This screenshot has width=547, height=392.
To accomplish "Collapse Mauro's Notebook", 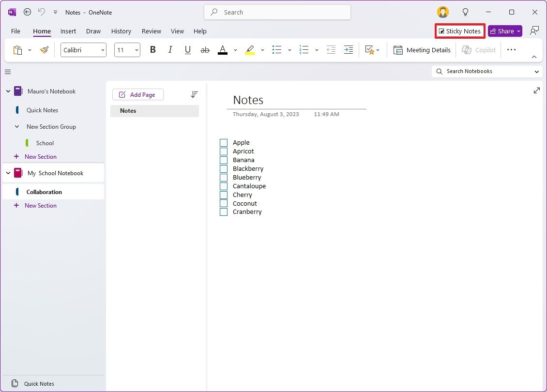I will [x=8, y=91].
